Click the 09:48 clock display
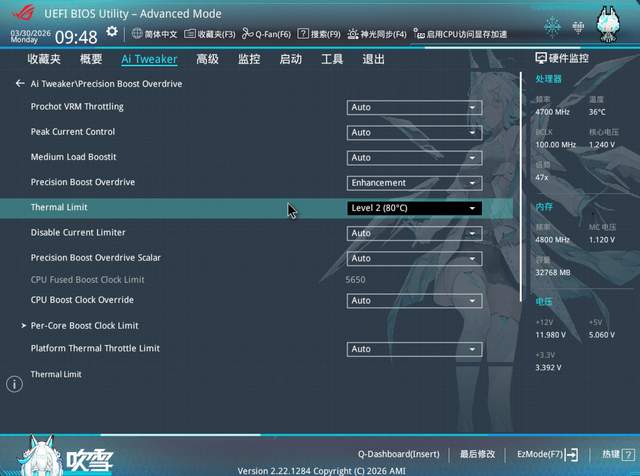 click(x=76, y=38)
